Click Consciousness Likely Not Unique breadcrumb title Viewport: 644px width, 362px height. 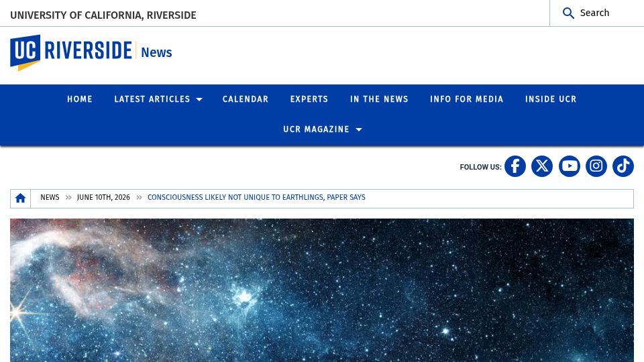[256, 197]
